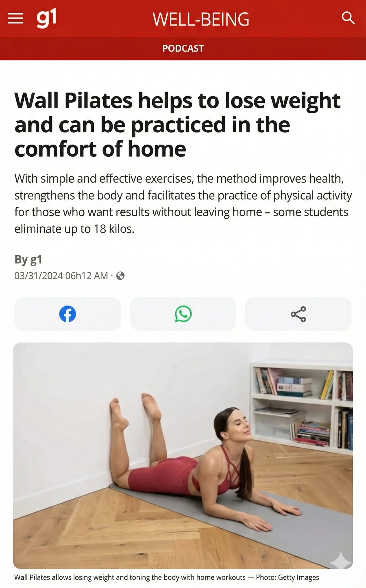
Task: Click '18 kilos' in the summary text
Action: [114, 229]
